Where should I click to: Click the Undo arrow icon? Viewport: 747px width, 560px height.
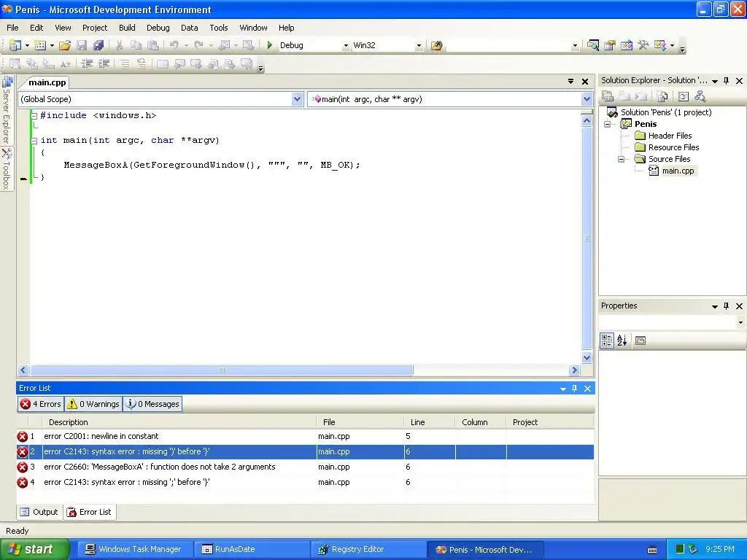(x=174, y=45)
